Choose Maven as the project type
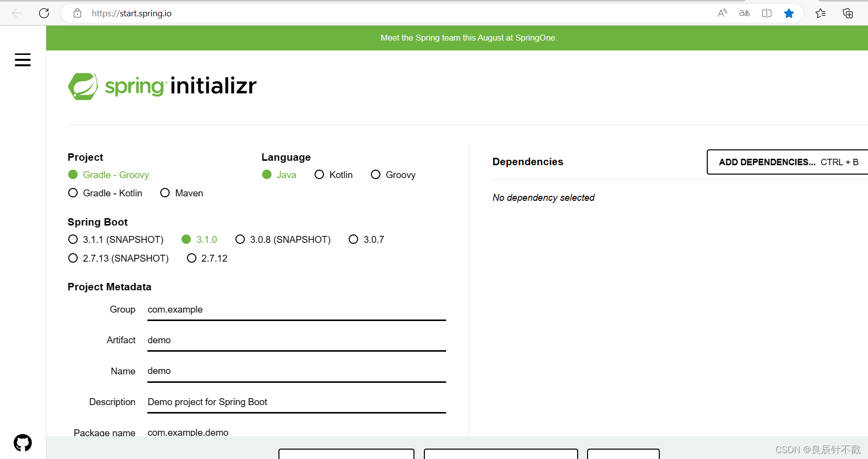 coord(182,193)
